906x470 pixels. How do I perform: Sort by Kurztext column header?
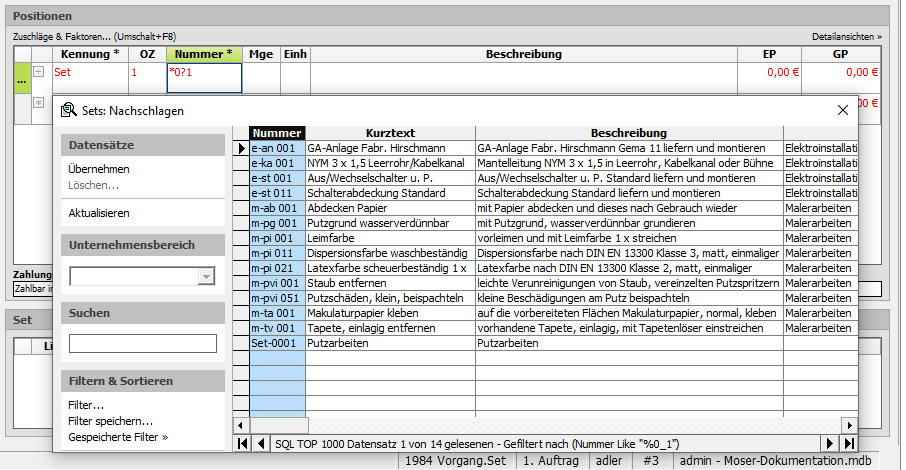pyautogui.click(x=390, y=133)
